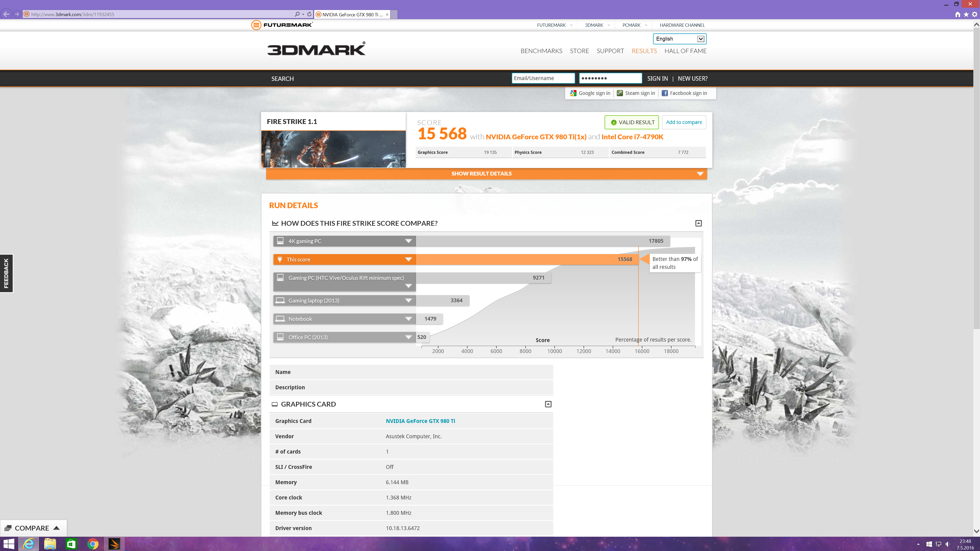This screenshot has width=980, height=551.
Task: Open the Intel Core i7-4790K link
Action: [632, 137]
